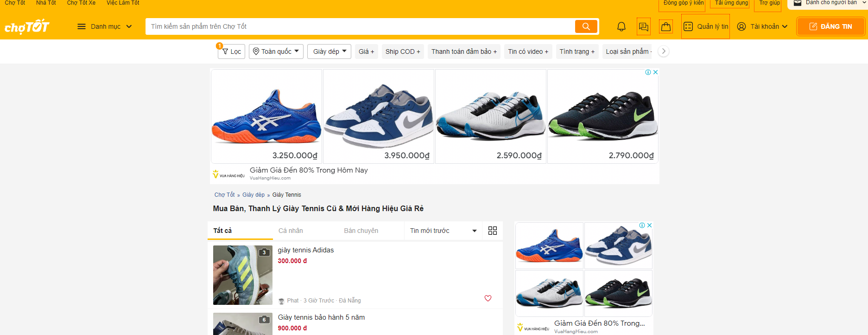Viewport: 868px width, 335px height.
Task: Open Giày tennis bảo hành 5 năm thumbnail
Action: pyautogui.click(x=243, y=324)
